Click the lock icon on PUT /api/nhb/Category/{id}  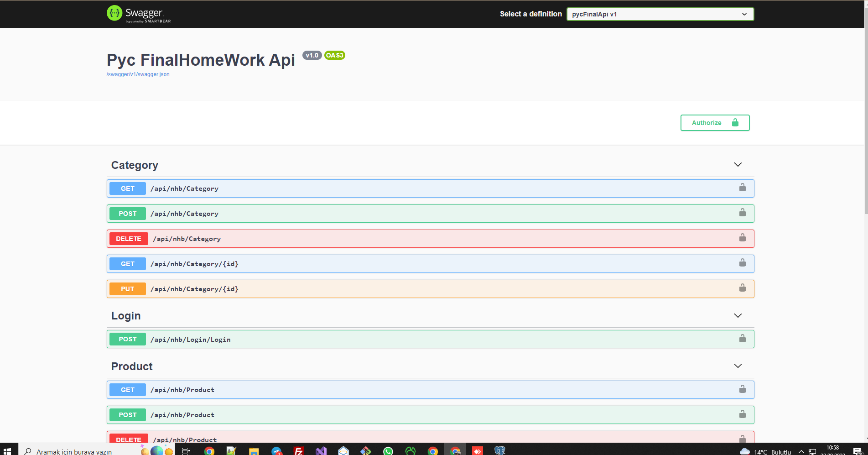(x=742, y=288)
